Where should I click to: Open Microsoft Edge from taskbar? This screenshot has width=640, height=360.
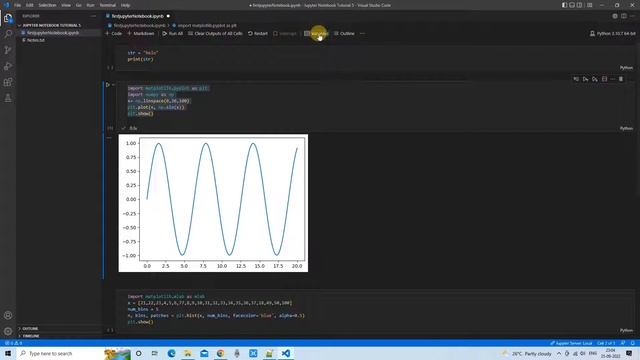point(171,353)
